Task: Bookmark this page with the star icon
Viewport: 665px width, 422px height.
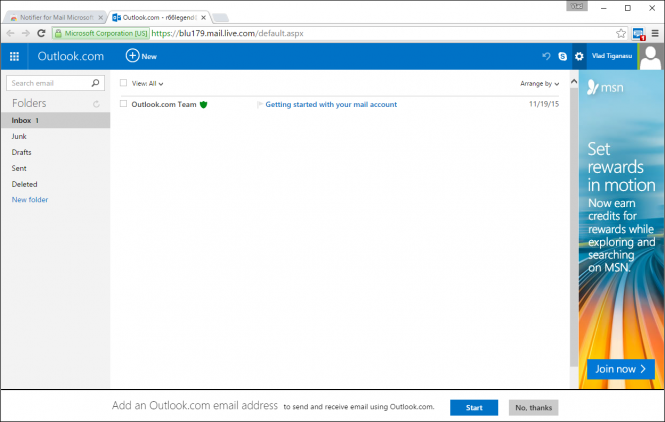Action: point(621,33)
